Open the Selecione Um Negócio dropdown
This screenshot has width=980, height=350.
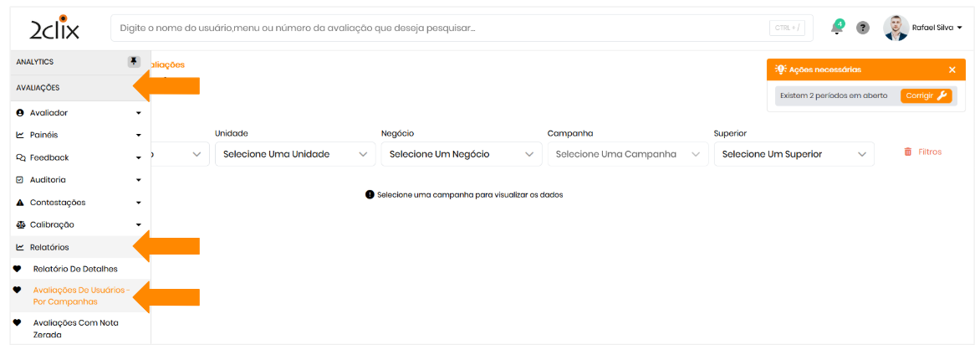tap(461, 154)
